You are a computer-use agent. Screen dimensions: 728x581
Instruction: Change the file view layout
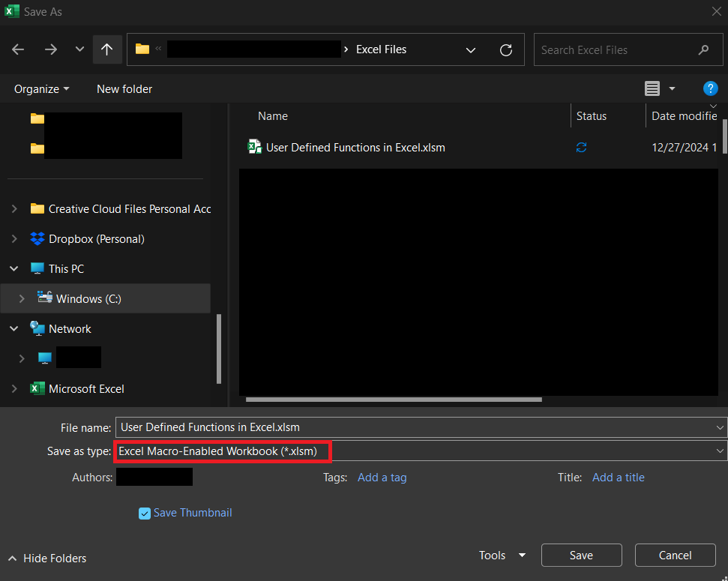click(652, 88)
